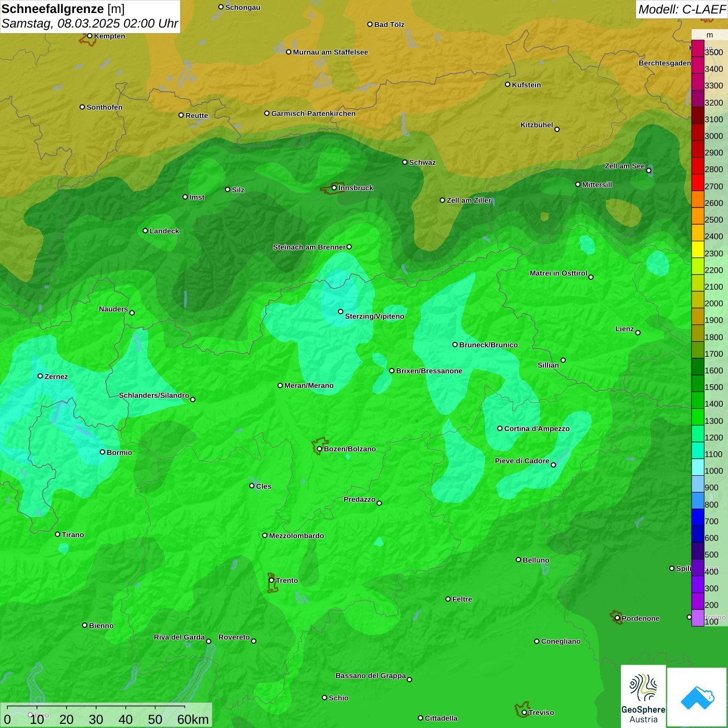Click the Garmisch-Partenkirchen location dot

coord(267,113)
